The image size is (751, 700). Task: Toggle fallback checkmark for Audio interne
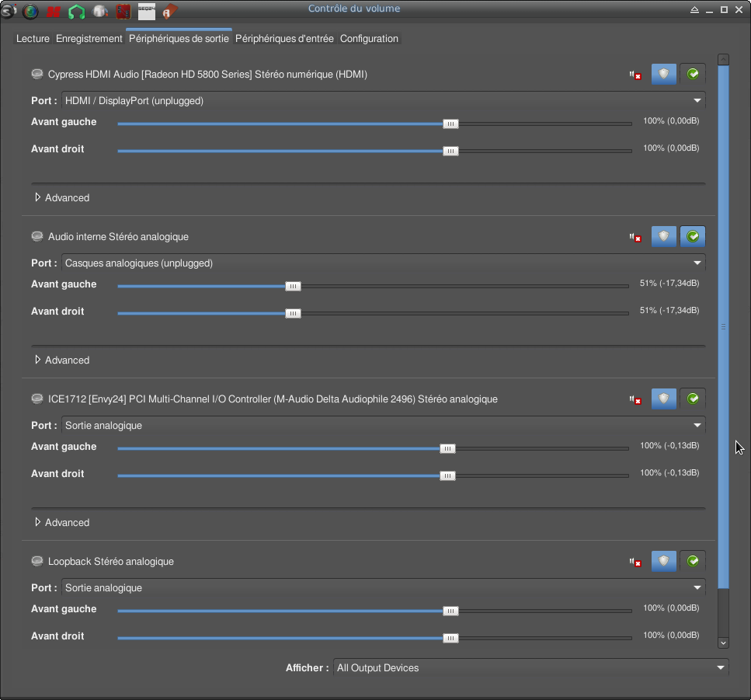693,236
